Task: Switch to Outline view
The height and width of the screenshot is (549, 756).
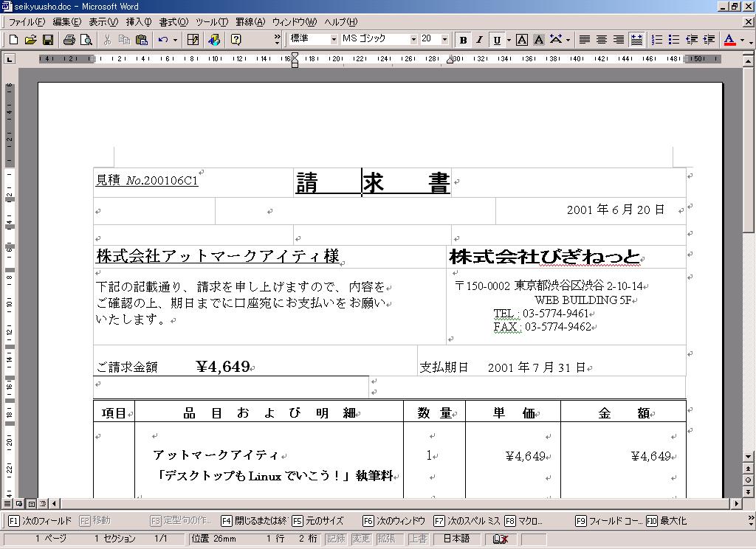Action: [x=43, y=504]
